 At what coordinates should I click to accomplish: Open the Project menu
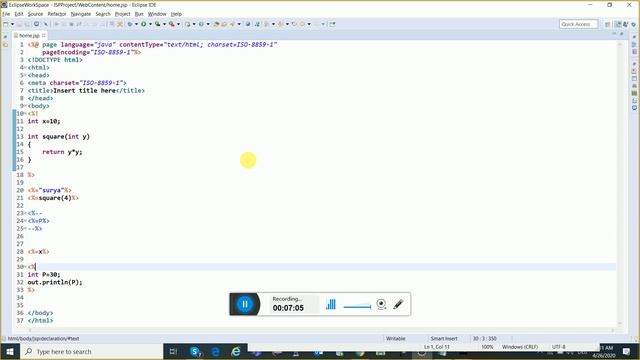pos(122,14)
